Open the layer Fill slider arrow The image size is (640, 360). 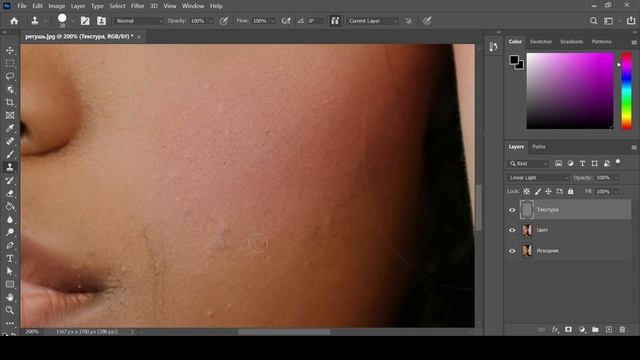(616, 191)
